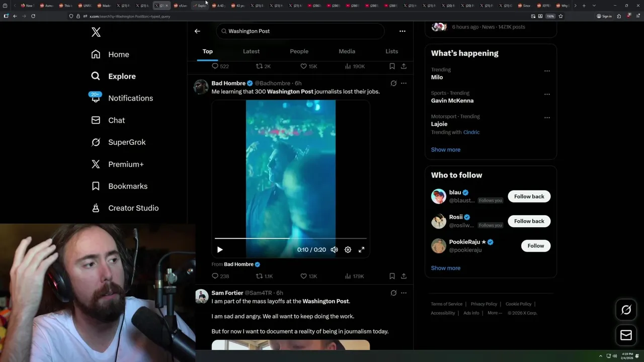Open more options on Bad Hombre post
Image resolution: width=644 pixels, height=362 pixels.
tap(404, 83)
